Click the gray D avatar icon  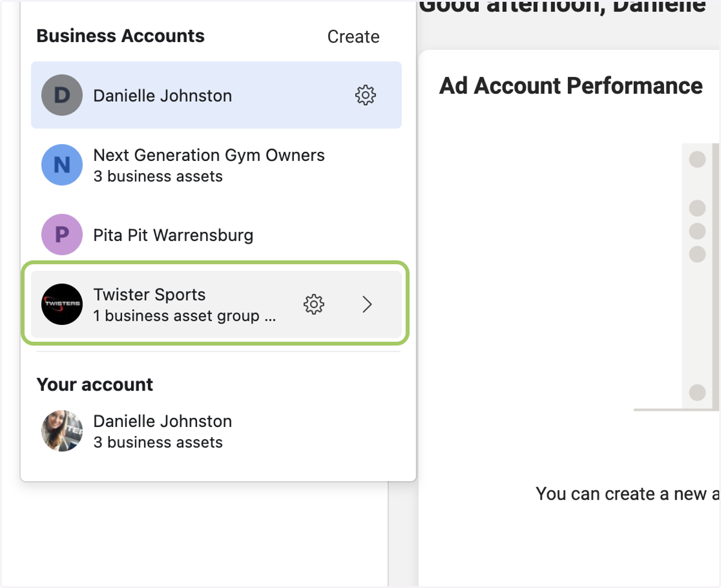62,95
